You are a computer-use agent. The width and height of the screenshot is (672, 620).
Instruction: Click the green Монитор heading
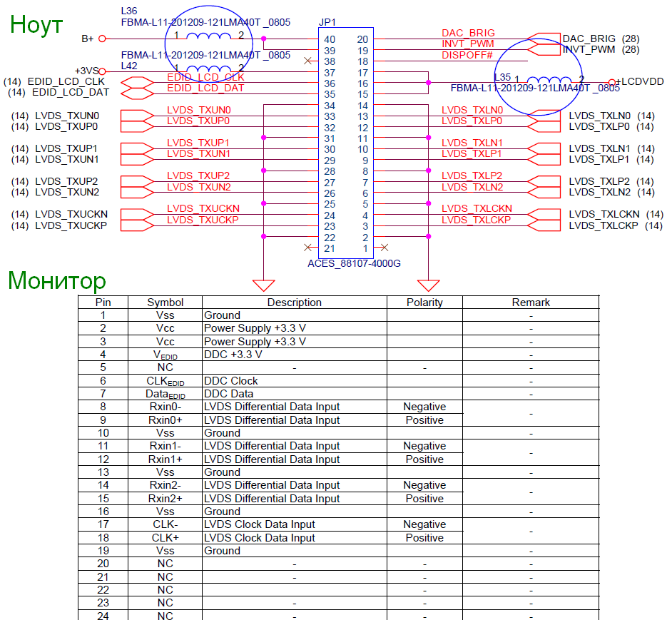[x=57, y=281]
